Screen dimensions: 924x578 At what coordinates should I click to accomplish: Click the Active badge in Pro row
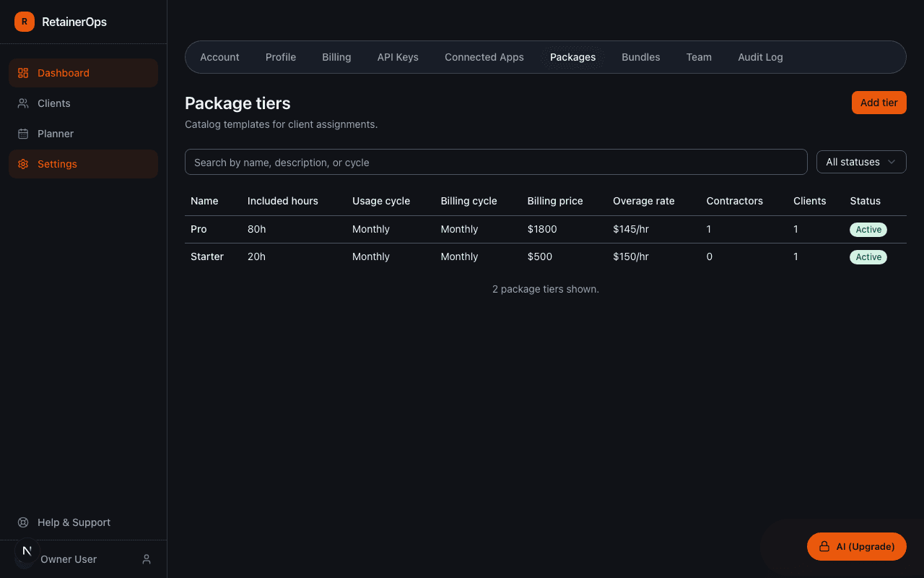pyautogui.click(x=868, y=230)
